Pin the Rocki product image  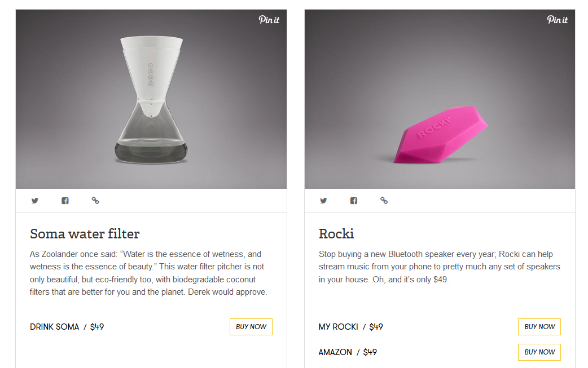point(558,20)
